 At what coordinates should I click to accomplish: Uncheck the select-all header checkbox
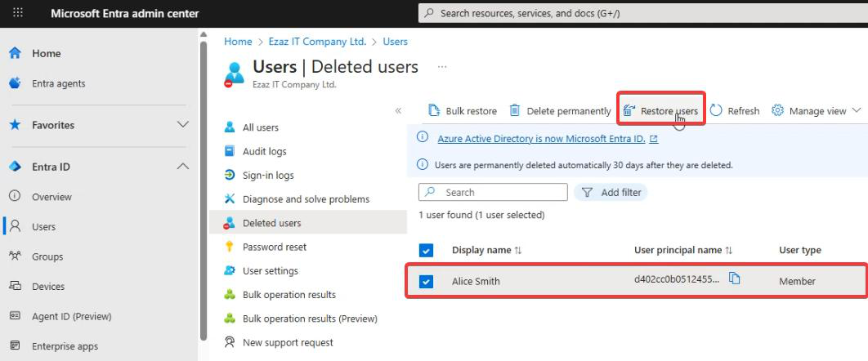426,251
